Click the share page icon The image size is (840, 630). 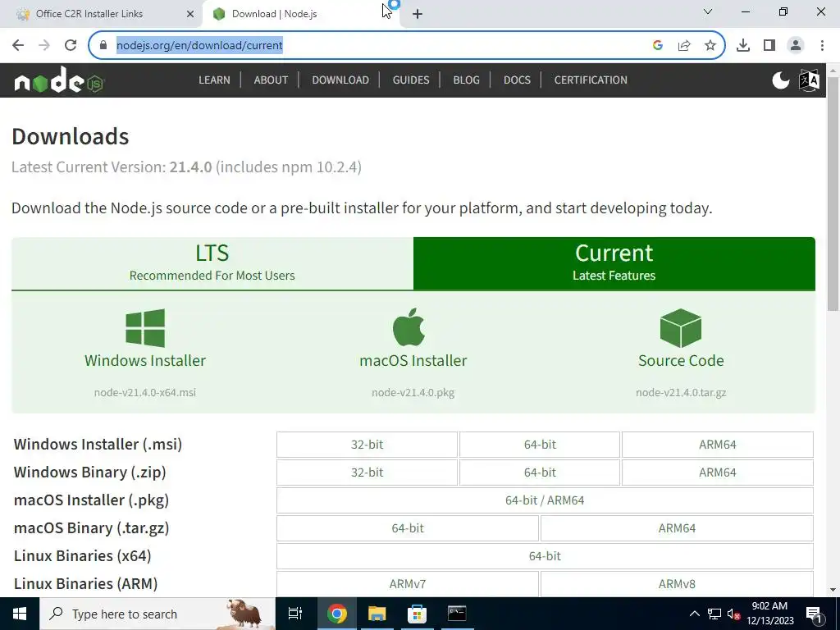tap(684, 45)
